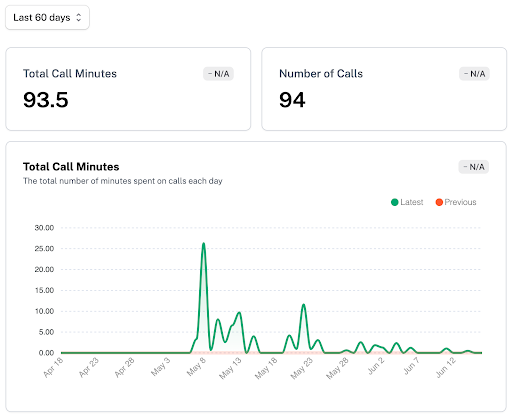
Task: Click the N/A badge on Number of Calls card
Action: (474, 74)
